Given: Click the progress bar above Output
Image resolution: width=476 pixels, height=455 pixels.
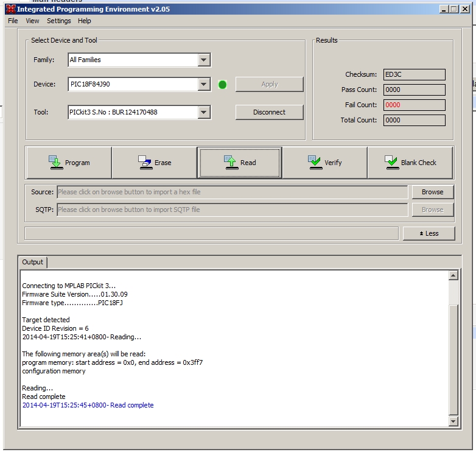Looking at the screenshot, I should click(211, 233).
